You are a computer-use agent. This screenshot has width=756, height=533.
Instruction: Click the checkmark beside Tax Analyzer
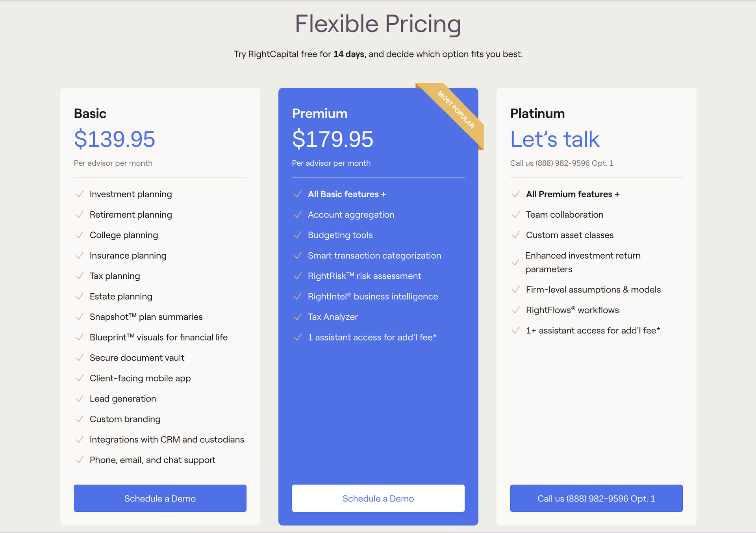point(298,317)
